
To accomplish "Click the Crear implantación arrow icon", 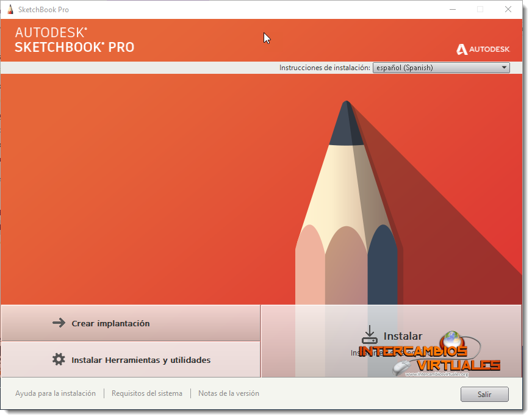I will point(59,323).
